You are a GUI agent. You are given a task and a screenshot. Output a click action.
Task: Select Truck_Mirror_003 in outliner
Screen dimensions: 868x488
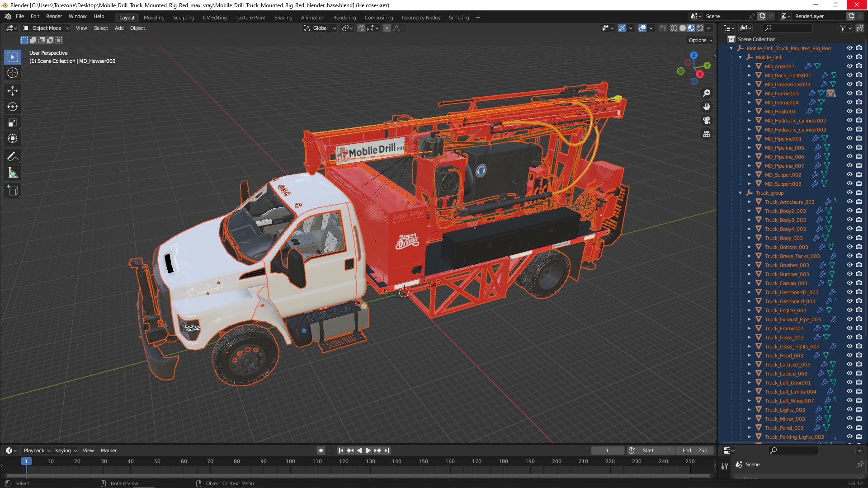click(x=784, y=419)
